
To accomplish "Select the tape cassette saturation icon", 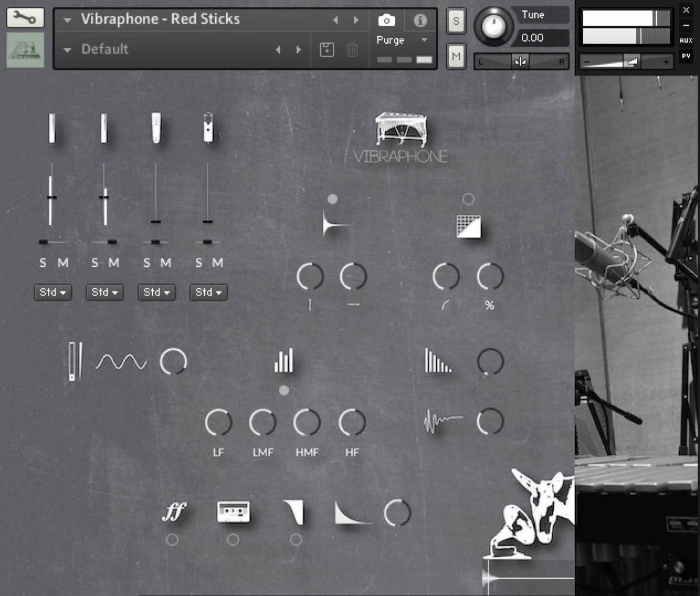I will click(233, 511).
